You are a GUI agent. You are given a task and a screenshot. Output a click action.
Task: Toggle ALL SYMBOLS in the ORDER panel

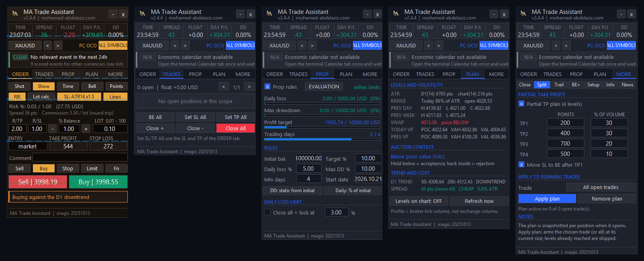113,45
